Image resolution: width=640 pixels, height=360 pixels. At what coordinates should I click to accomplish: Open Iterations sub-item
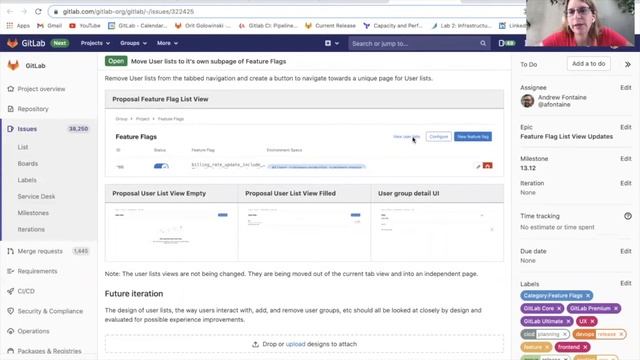(31, 229)
